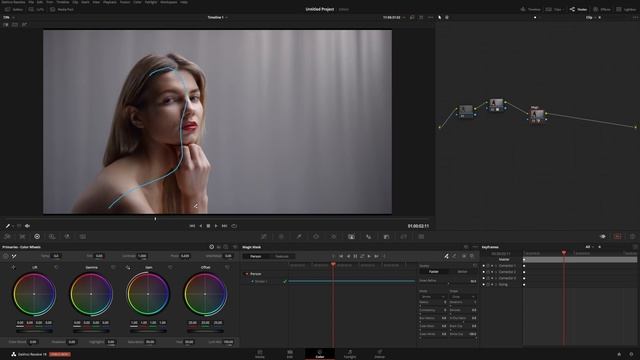Click the viewer qualifier picker tool icon
The height and width of the screenshot is (360, 640).
coord(8,226)
